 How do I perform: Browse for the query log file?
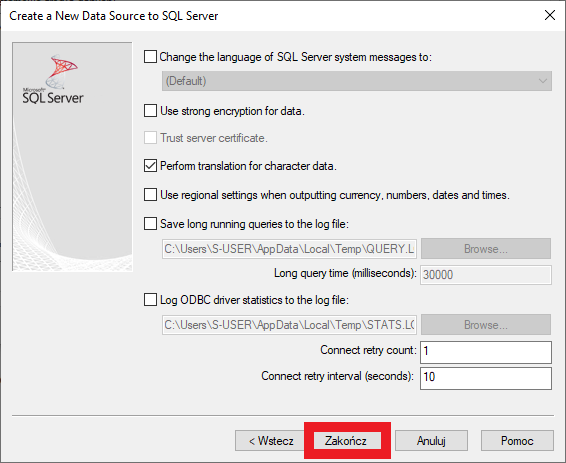point(486,249)
